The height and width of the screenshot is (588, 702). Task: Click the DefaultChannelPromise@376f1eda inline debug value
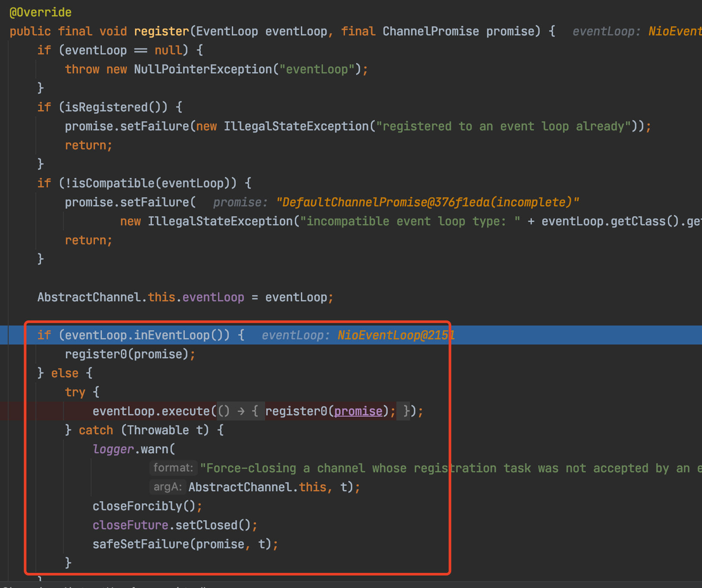tap(427, 202)
